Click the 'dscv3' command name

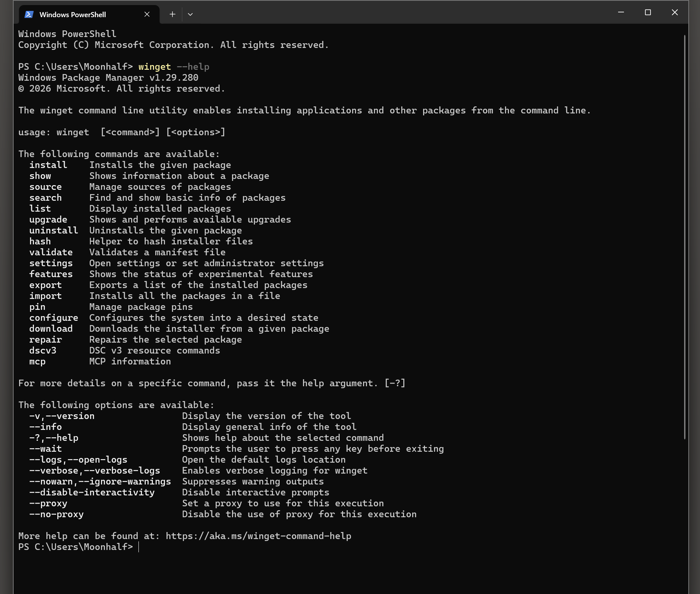(x=43, y=350)
